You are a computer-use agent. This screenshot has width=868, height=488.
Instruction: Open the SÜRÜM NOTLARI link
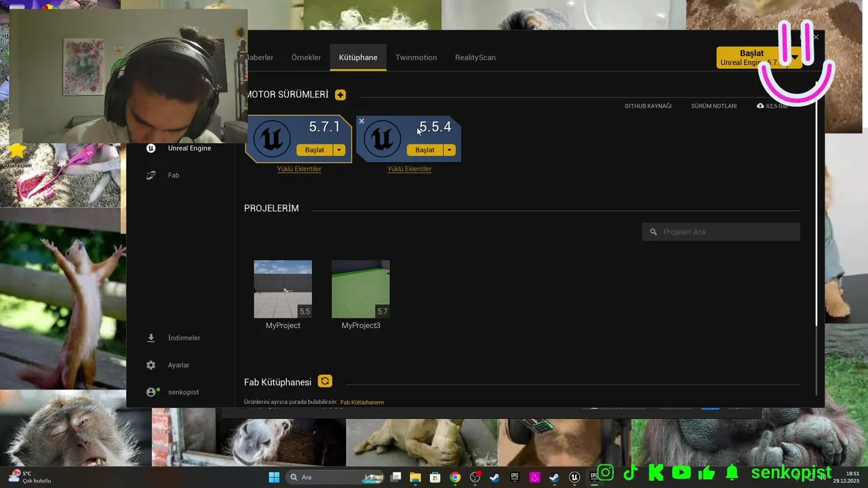pyautogui.click(x=714, y=106)
